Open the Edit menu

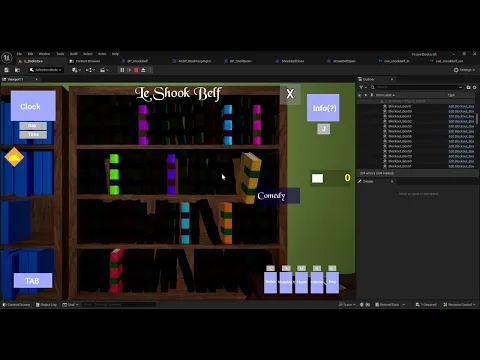(x=30, y=54)
